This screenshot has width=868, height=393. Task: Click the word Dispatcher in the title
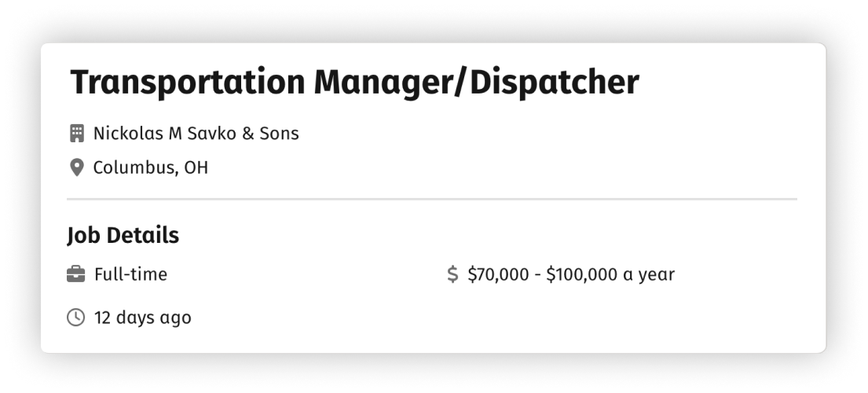tap(555, 83)
